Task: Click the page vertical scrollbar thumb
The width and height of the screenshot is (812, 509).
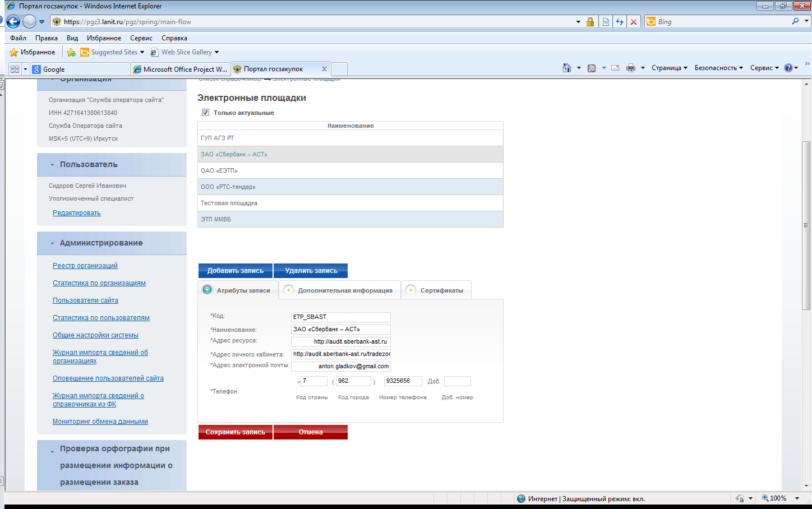Action: [806, 225]
